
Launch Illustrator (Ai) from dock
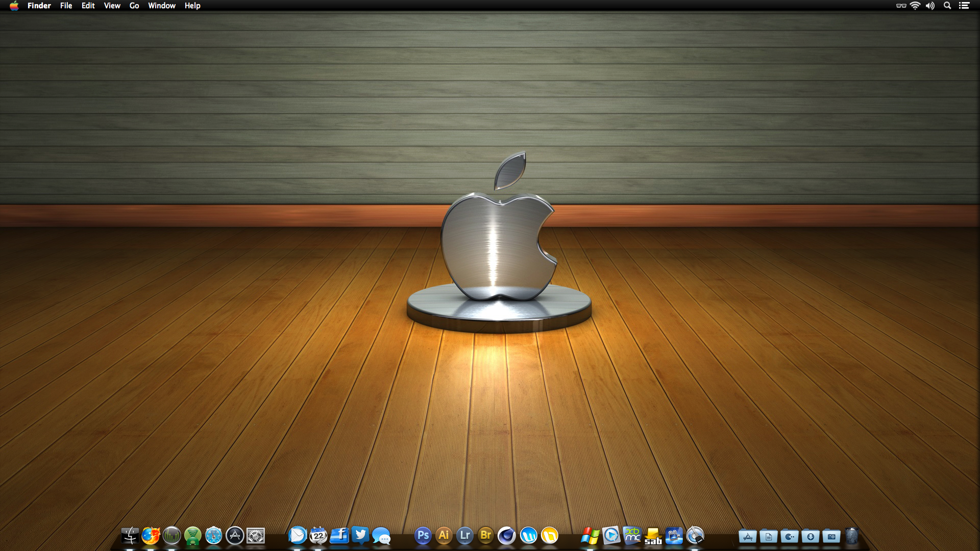[444, 536]
